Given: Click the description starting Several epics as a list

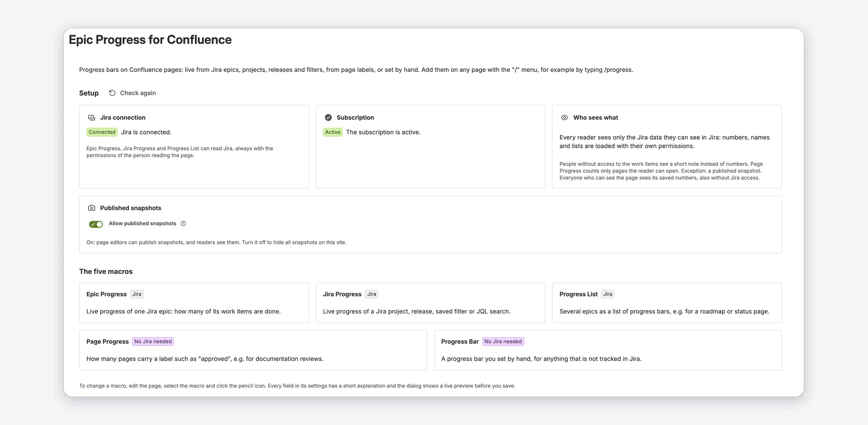Looking at the screenshot, I should coord(664,312).
